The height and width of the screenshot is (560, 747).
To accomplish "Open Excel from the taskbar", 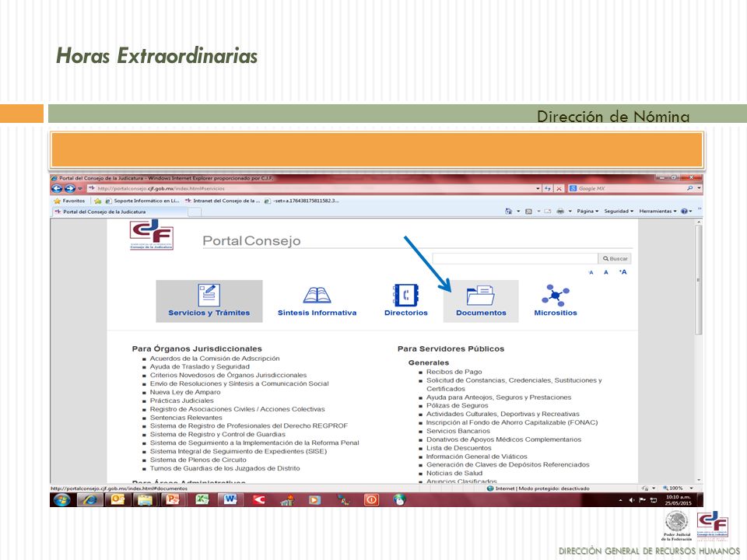I will click(x=202, y=499).
